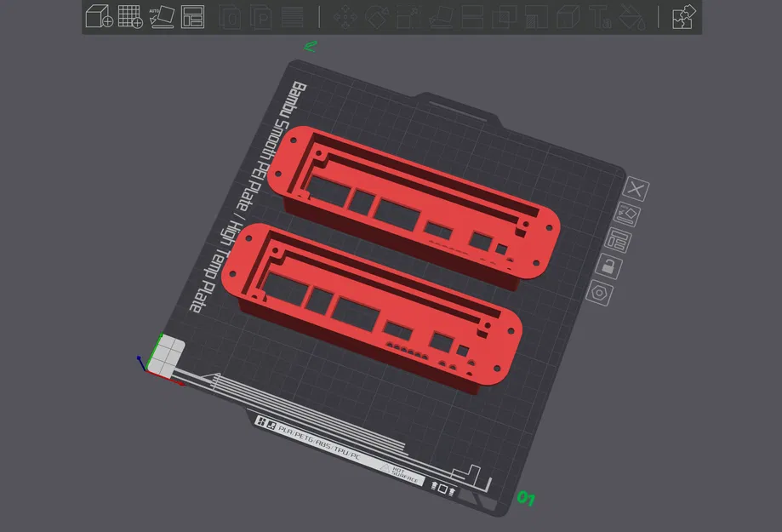The image size is (782, 532).
Task: Delete plate 01 using the X icon
Action: [635, 190]
